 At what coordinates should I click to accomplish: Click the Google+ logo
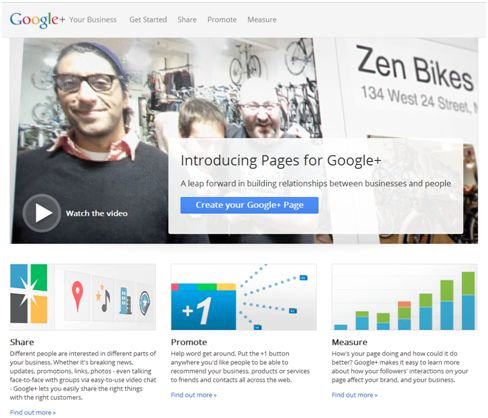(x=37, y=20)
